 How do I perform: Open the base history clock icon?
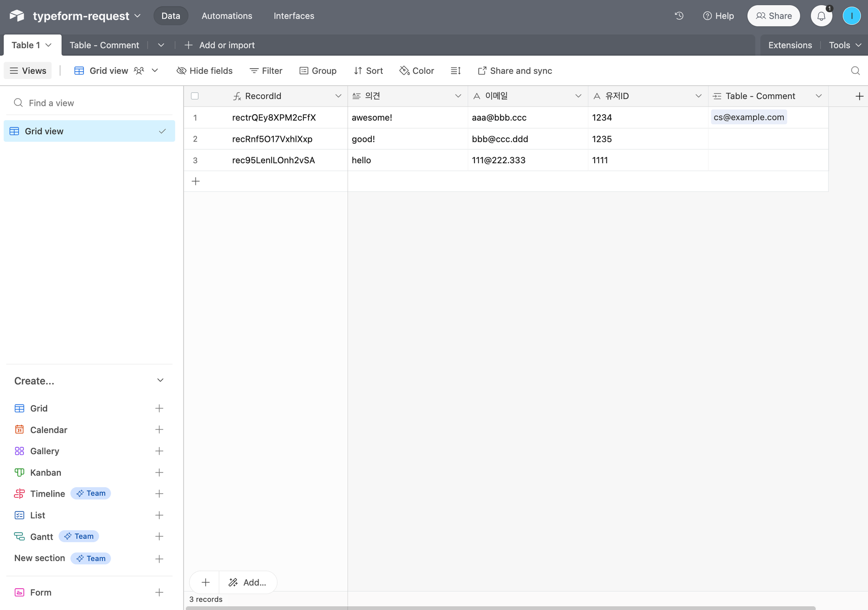[679, 16]
